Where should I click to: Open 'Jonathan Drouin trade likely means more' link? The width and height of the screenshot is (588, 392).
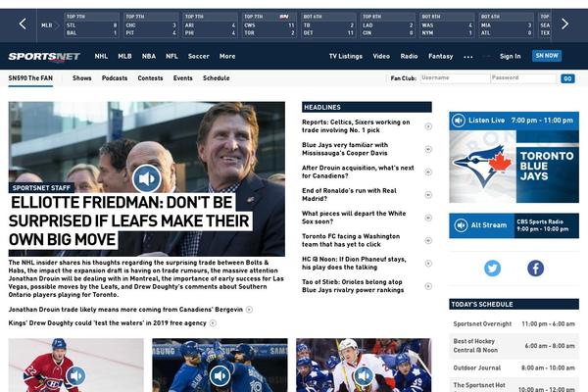pyautogui.click(x=125, y=310)
